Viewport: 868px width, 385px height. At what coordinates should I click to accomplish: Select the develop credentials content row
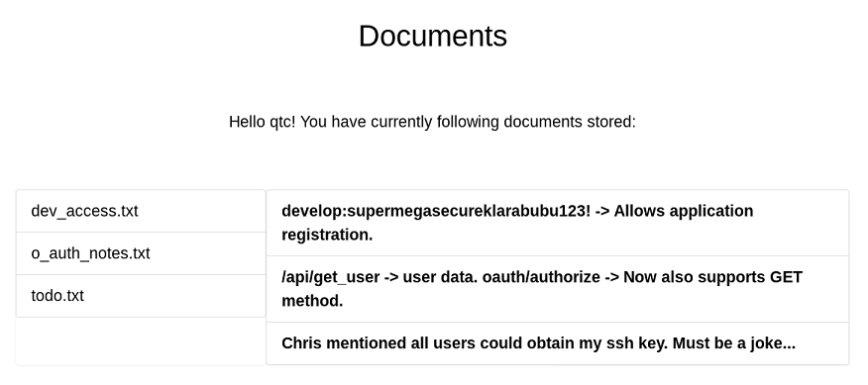point(558,223)
